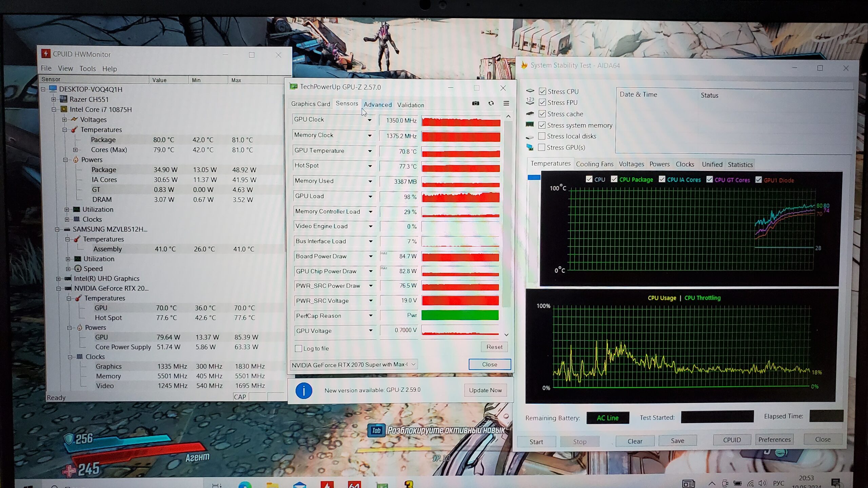
Task: Click green PerfCap Reason bar
Action: (x=460, y=316)
